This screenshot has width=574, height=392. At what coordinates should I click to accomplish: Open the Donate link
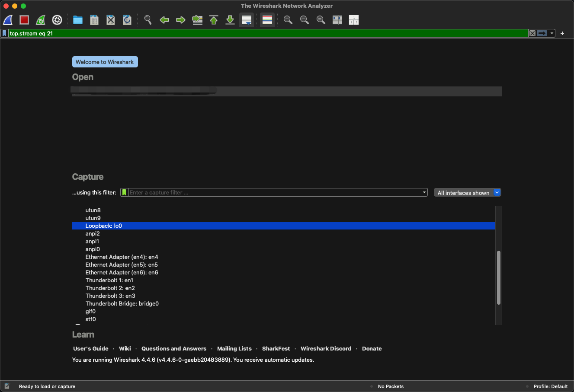click(372, 348)
